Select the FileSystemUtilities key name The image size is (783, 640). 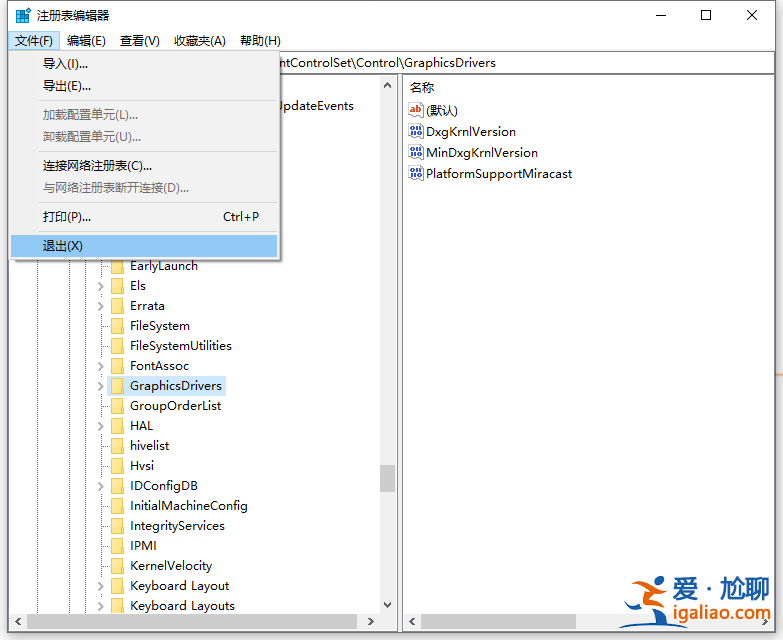(x=181, y=346)
